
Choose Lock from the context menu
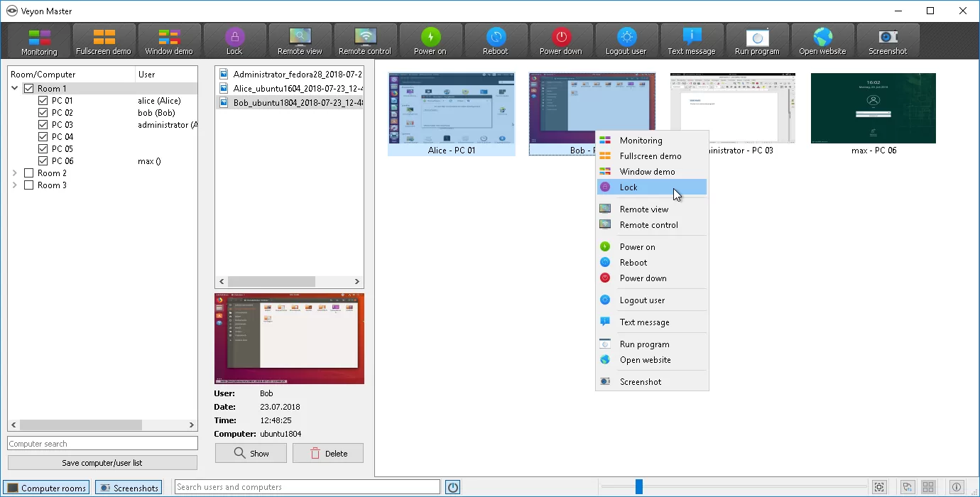point(628,187)
